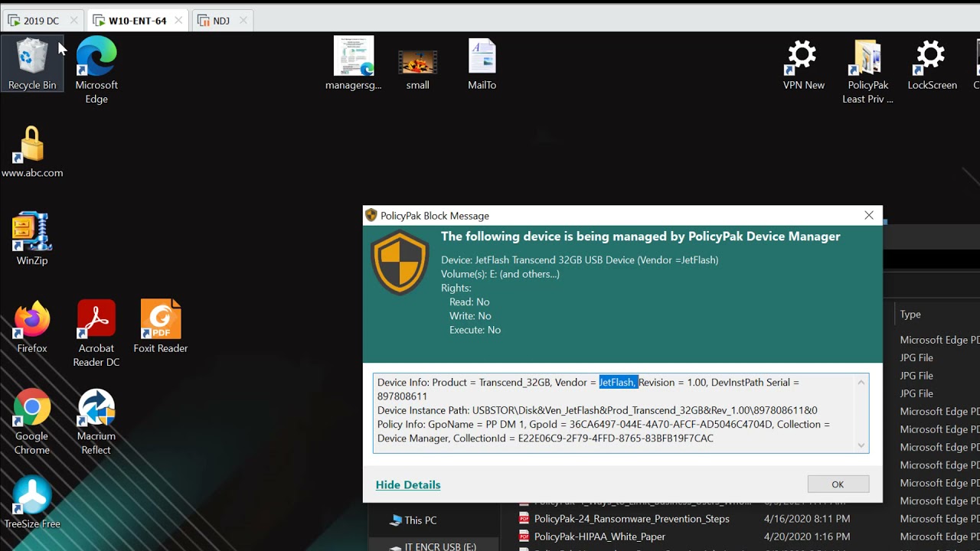Click the Write: No rights line
Screen dimensions: 980x551
point(470,316)
